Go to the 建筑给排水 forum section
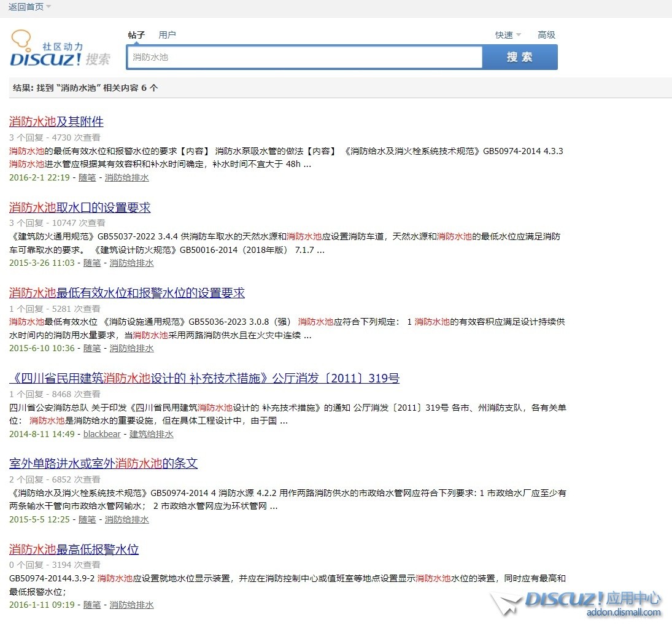 click(x=152, y=434)
